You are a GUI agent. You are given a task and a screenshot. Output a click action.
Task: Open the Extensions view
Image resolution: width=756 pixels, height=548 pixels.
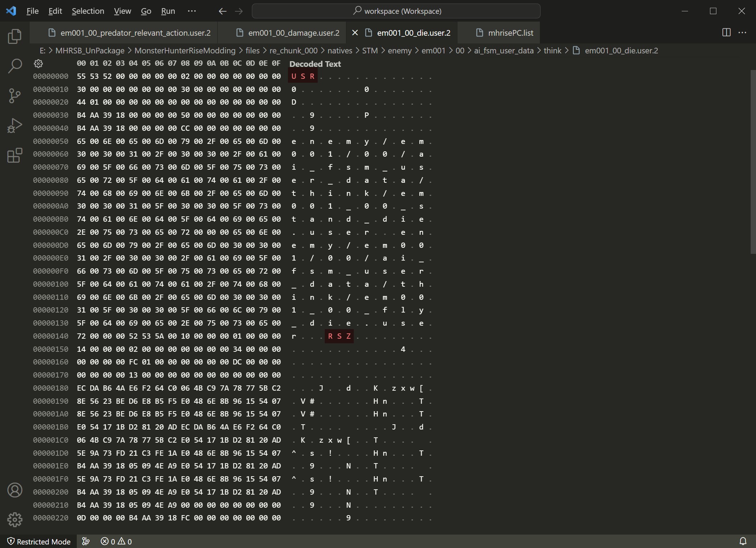click(15, 155)
